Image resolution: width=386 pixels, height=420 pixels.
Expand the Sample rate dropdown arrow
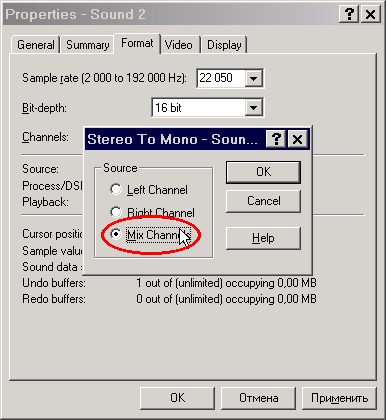tap(253, 78)
